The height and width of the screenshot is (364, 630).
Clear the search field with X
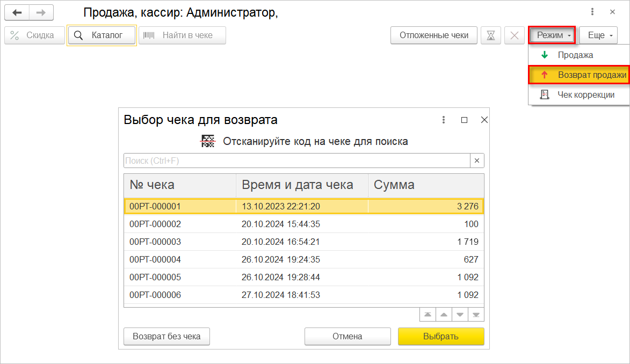(x=477, y=161)
